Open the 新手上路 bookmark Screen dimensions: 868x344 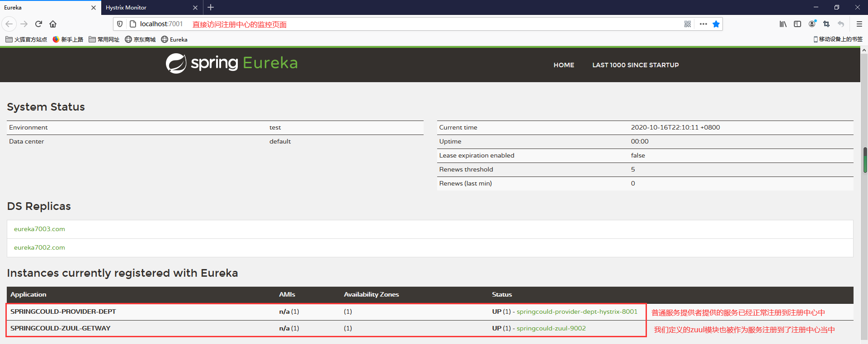coord(68,40)
